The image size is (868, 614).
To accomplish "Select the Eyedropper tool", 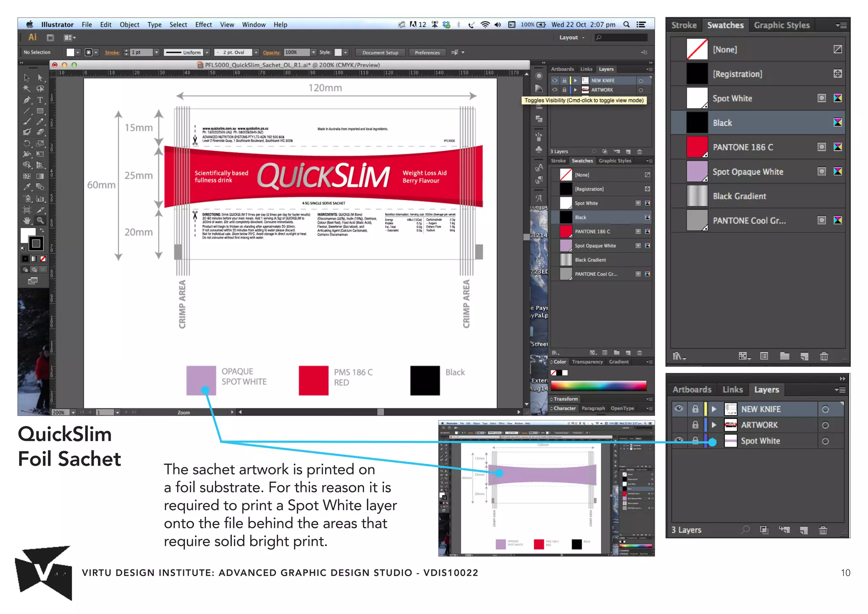I will tap(27, 187).
